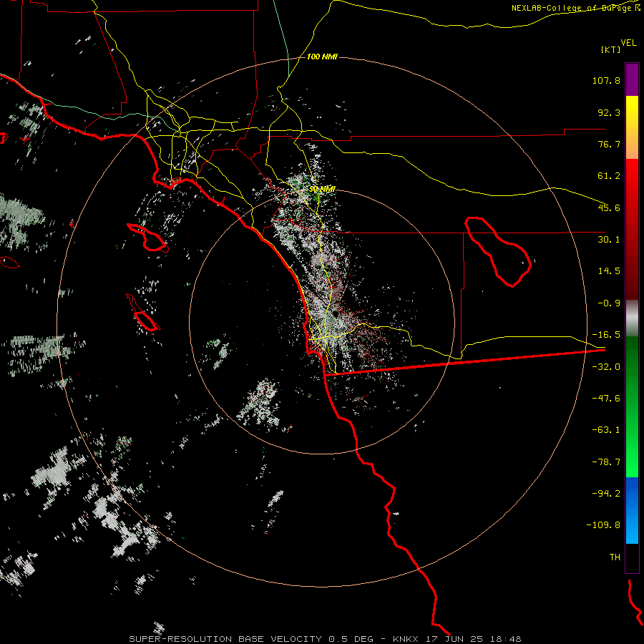This screenshot has height=644, width=644.
Task: Click the -109.8 scale value
Action: (x=603, y=525)
